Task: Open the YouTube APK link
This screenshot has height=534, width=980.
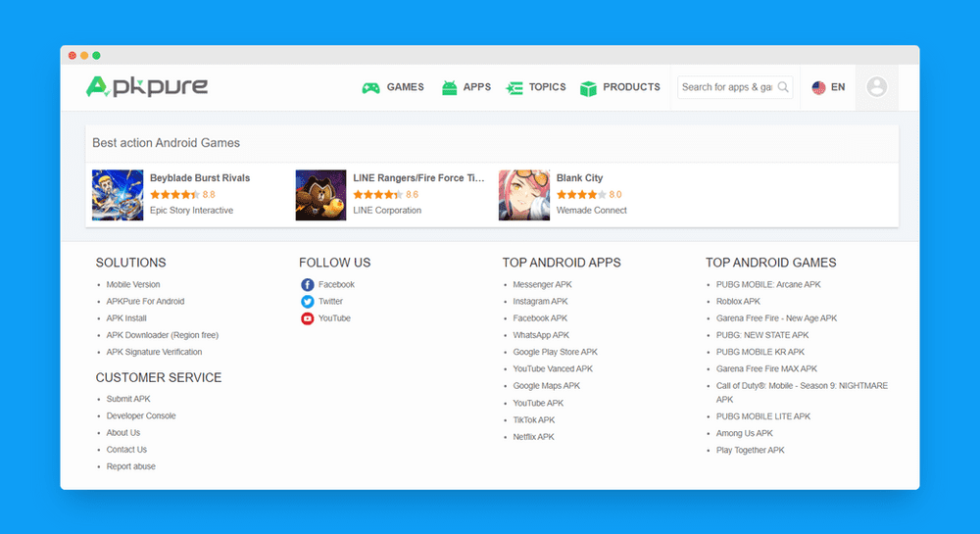Action: point(538,403)
